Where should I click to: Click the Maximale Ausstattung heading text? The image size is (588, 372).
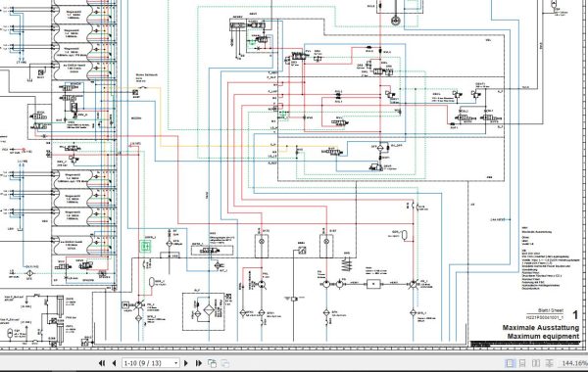tap(541, 327)
